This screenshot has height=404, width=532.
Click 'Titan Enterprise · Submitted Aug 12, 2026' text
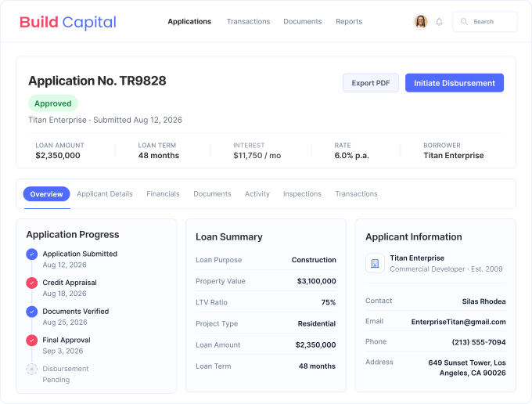click(x=105, y=120)
